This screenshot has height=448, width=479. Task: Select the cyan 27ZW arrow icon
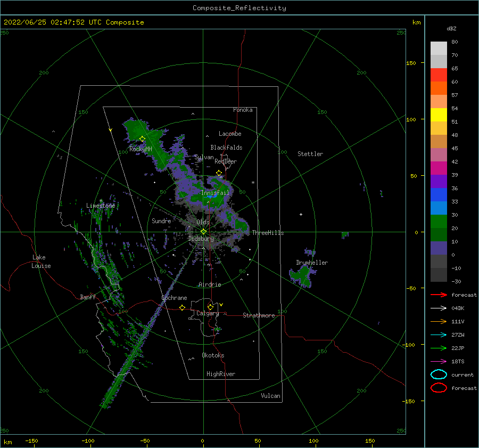tap(439, 335)
